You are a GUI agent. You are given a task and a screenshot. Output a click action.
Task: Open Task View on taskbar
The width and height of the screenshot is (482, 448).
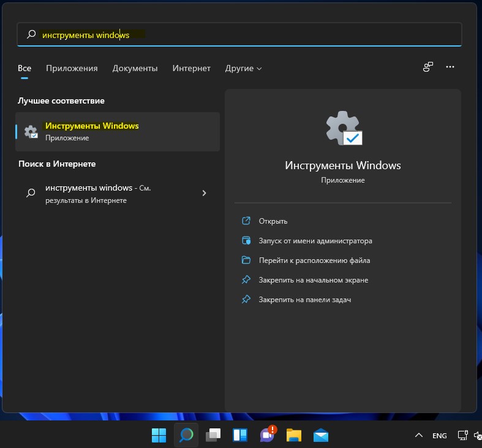[x=213, y=435]
